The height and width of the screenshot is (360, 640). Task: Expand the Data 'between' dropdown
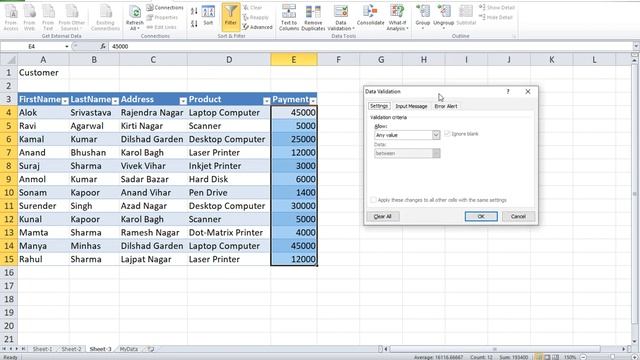[436, 153]
